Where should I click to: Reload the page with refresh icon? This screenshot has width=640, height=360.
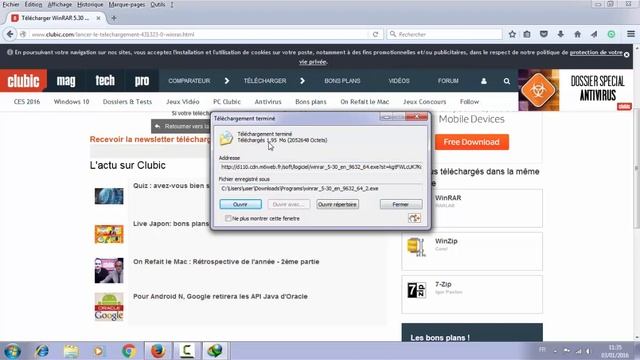coord(376,34)
